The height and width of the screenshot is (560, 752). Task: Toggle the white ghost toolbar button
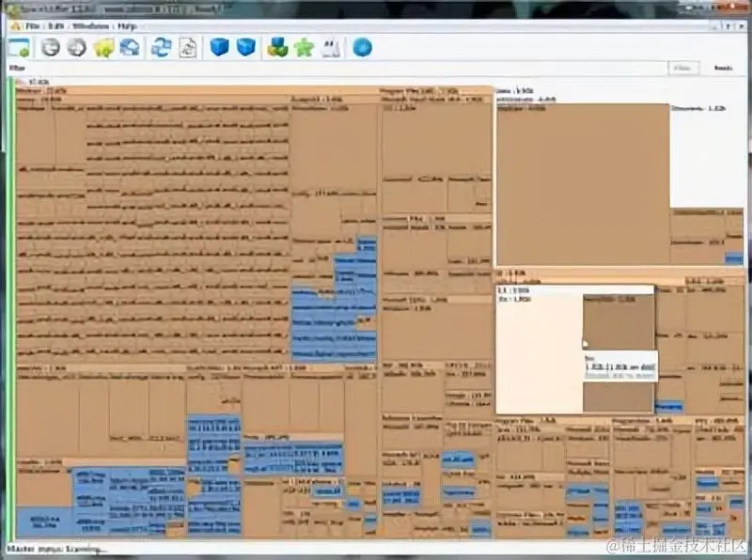click(331, 49)
